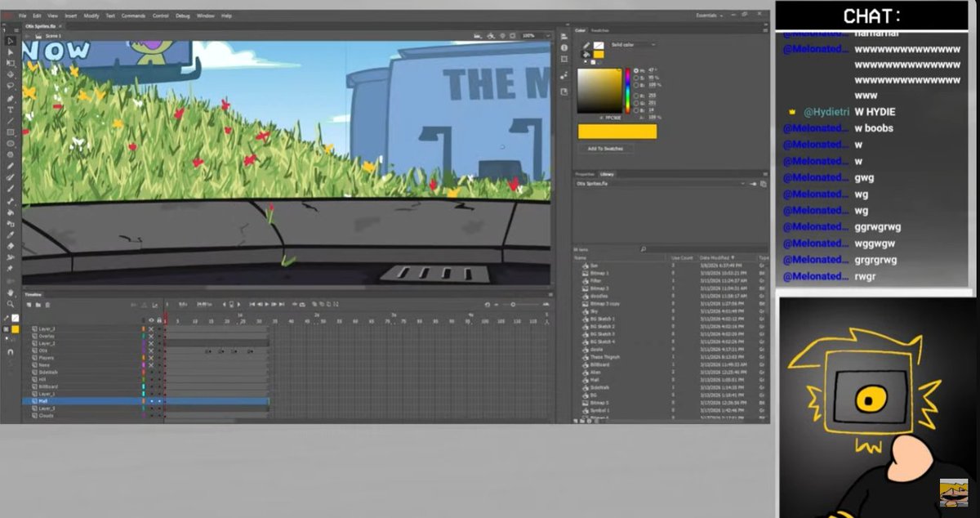This screenshot has width=980, height=518.
Task: Switch to the Swatches tab
Action: pyautogui.click(x=600, y=30)
